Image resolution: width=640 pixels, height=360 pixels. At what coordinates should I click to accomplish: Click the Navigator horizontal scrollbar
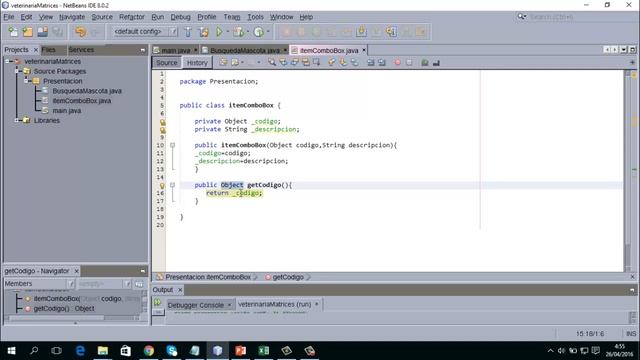pyautogui.click(x=73, y=318)
